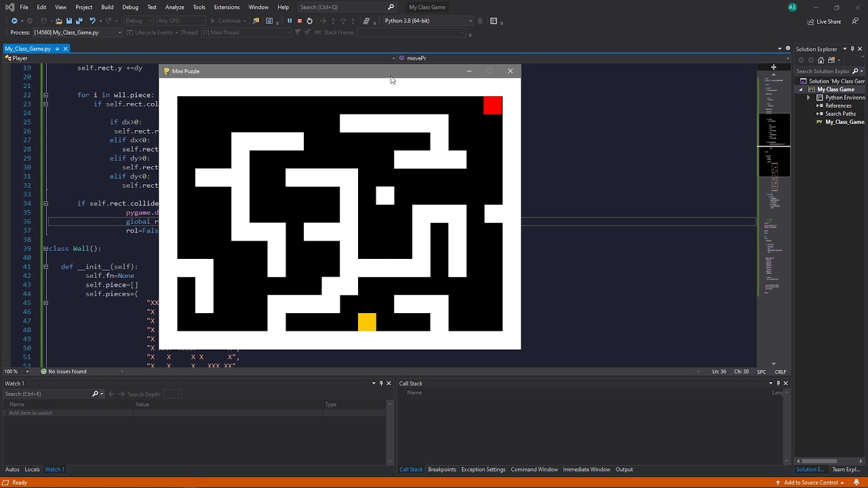Click the orange square in Mini Puzzle
868x488 pixels.
tap(367, 322)
